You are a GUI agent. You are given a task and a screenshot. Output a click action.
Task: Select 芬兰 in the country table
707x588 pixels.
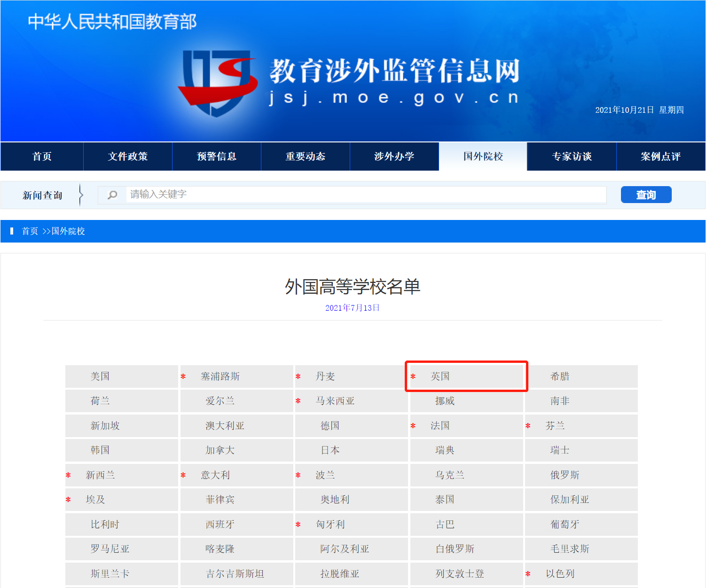[x=555, y=426]
